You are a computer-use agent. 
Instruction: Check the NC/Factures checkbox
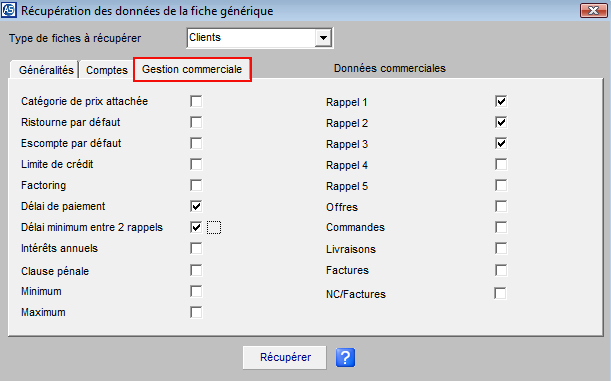point(500,293)
